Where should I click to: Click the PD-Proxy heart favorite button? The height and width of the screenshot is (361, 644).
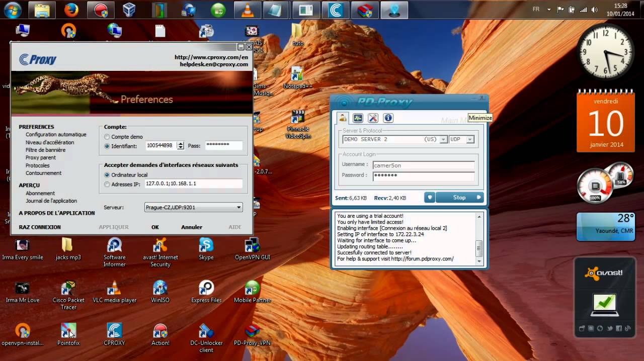[x=429, y=198]
